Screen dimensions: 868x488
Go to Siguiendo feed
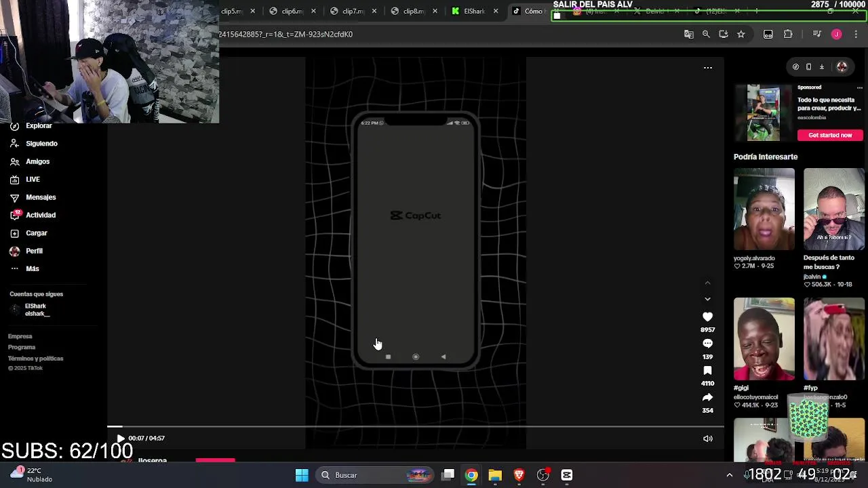pos(34,144)
